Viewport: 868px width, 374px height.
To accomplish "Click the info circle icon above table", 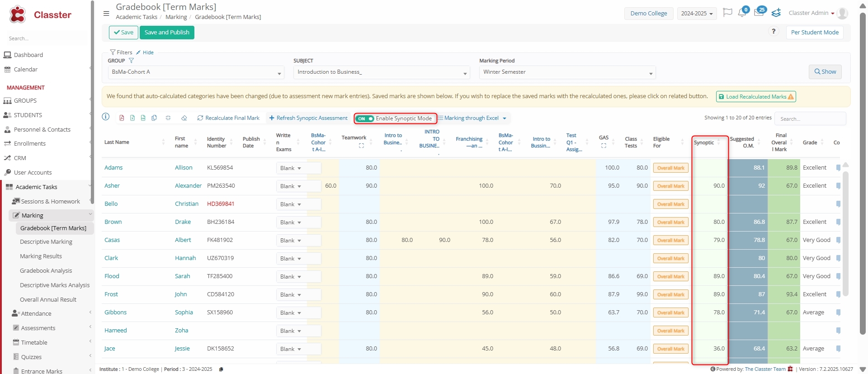I will [106, 117].
